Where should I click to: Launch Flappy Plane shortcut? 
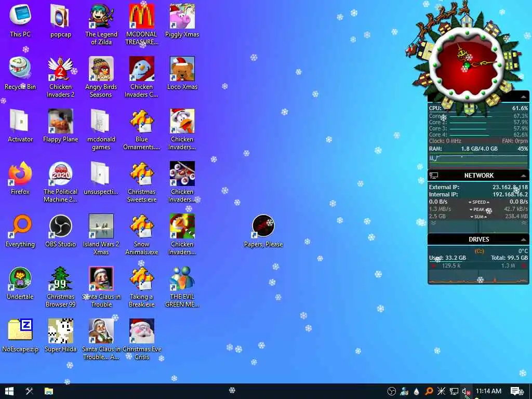click(x=60, y=126)
